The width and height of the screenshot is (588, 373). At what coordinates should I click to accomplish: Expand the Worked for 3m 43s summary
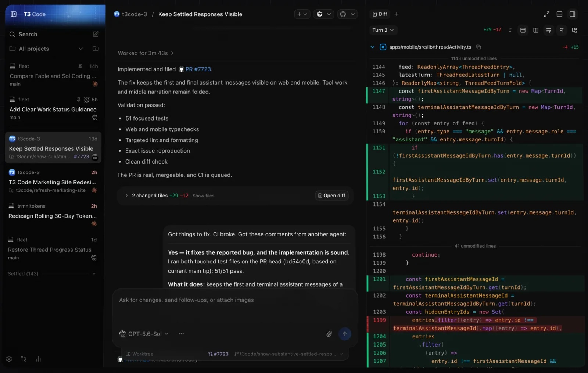(x=146, y=53)
